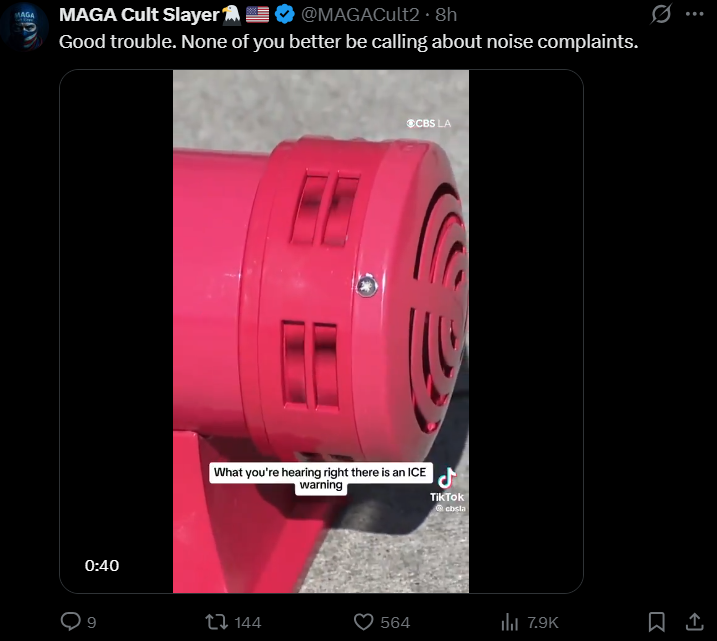Open the @MAGACult2 handle link
The width and height of the screenshot is (717, 641).
point(360,15)
